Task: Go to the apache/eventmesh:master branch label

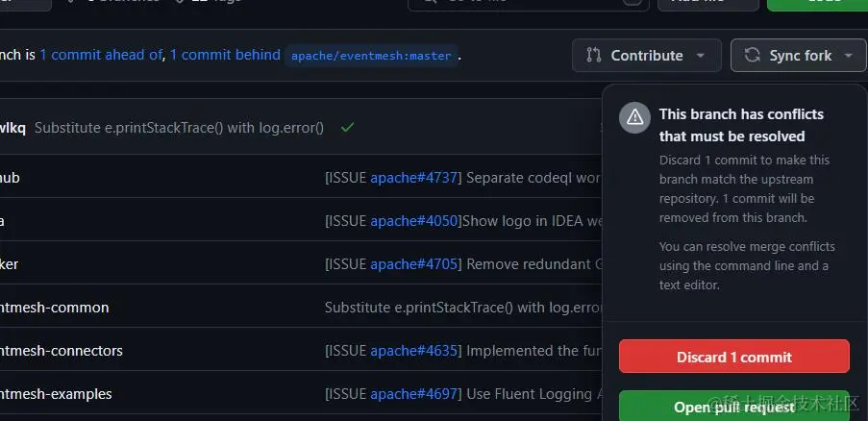Action: 371,56
